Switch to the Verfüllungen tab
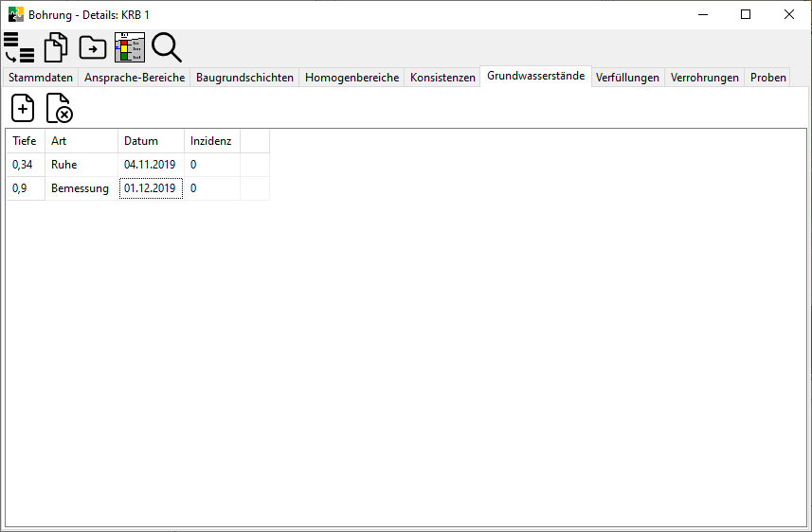Image resolution: width=812 pixels, height=532 pixels. pyautogui.click(x=627, y=78)
